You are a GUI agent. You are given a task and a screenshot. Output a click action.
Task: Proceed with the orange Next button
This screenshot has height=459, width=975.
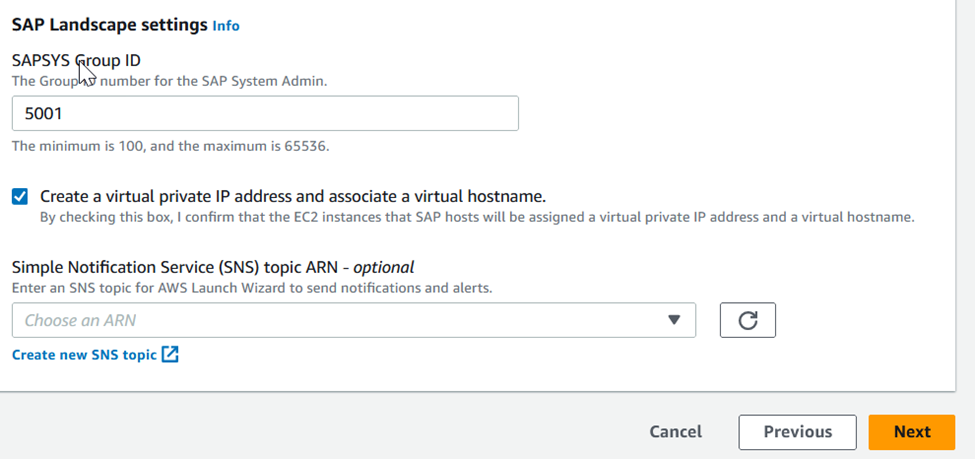click(912, 432)
